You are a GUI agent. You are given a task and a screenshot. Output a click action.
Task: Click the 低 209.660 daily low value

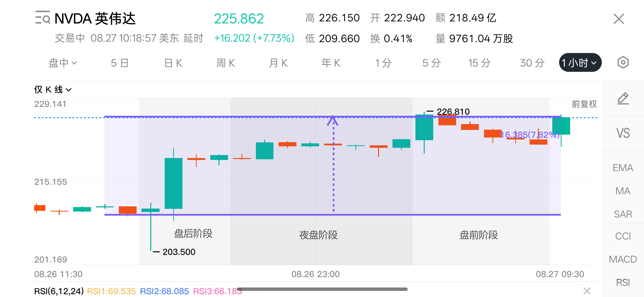(x=332, y=39)
